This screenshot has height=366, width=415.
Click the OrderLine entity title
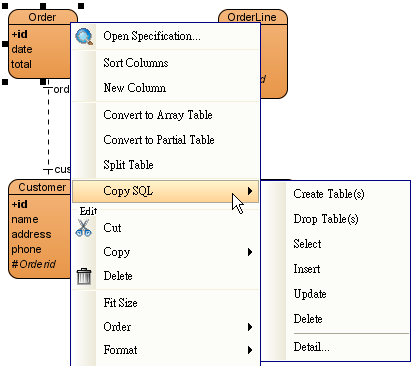pyautogui.click(x=252, y=17)
